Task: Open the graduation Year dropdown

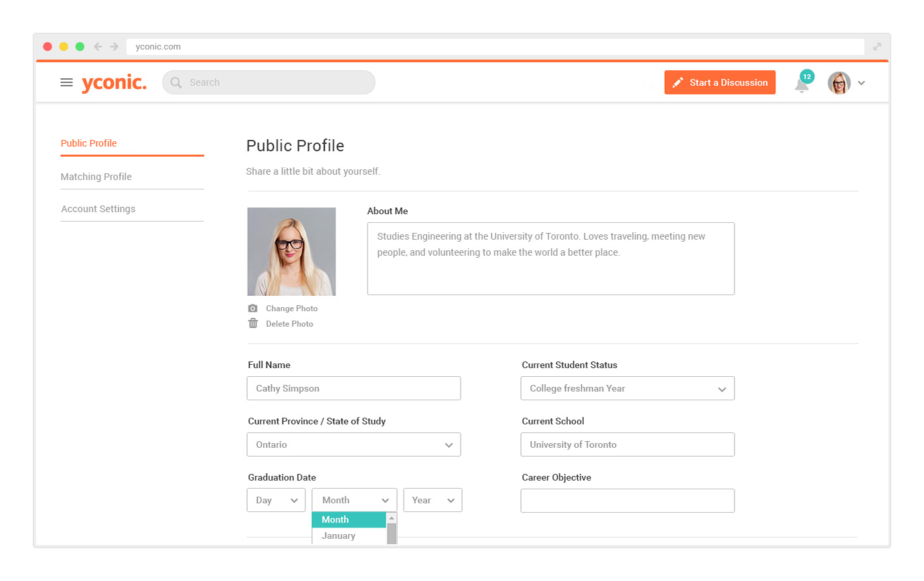Action: click(x=433, y=500)
